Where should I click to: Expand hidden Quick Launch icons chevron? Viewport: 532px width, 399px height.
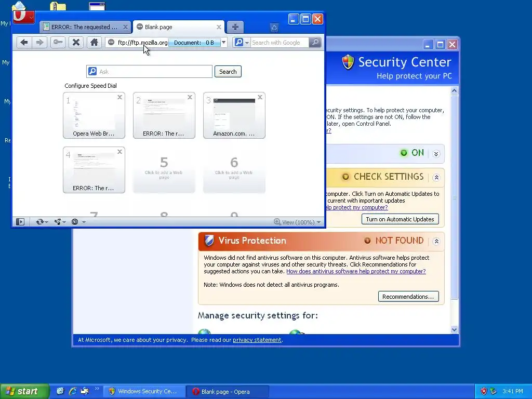point(97,389)
